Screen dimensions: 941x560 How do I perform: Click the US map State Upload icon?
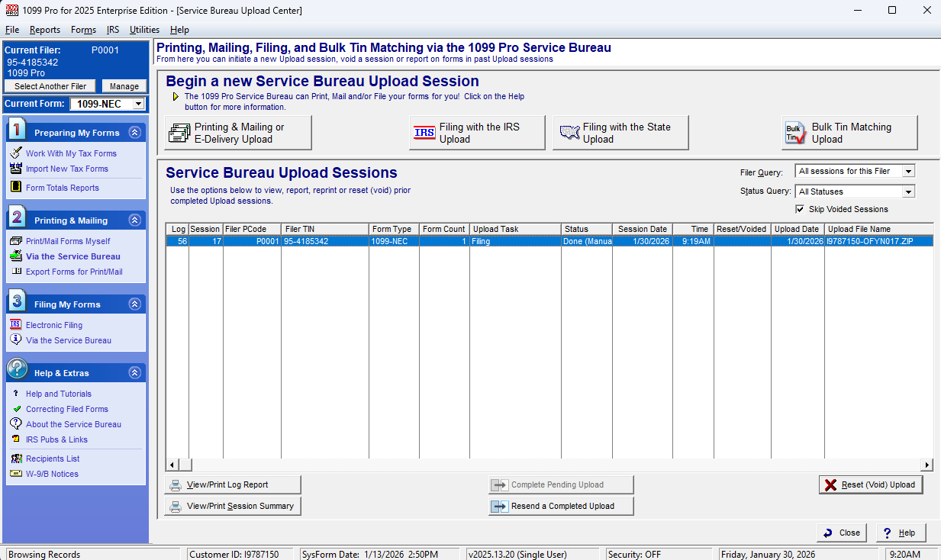[x=569, y=133]
